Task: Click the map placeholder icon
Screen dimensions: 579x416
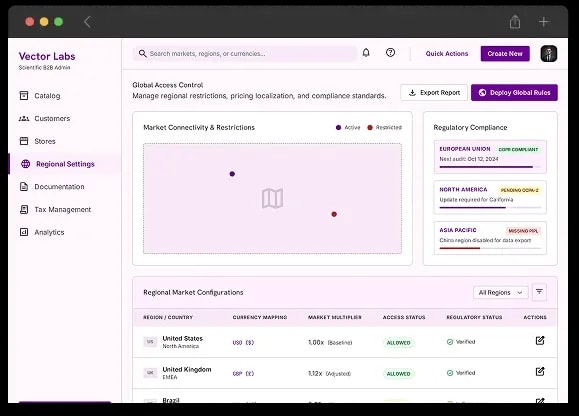Action: pos(273,198)
